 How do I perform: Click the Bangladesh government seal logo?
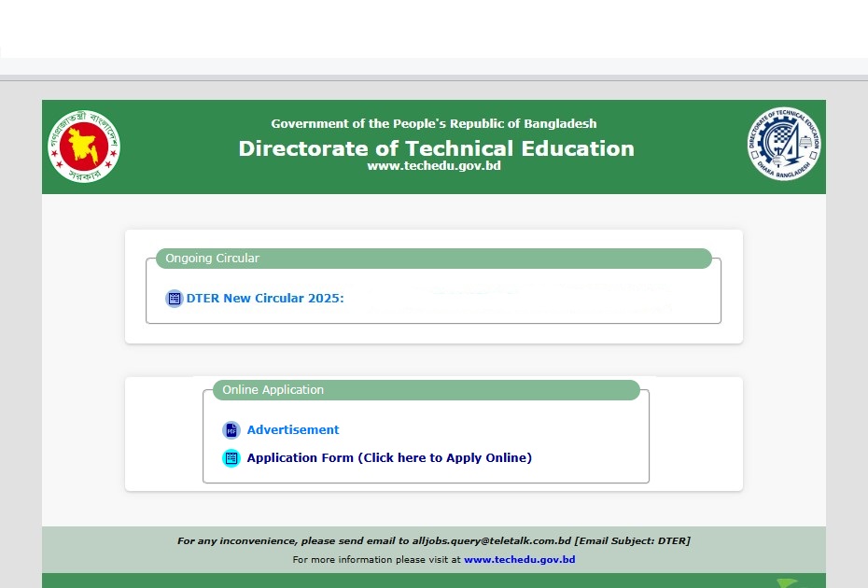pos(84,147)
